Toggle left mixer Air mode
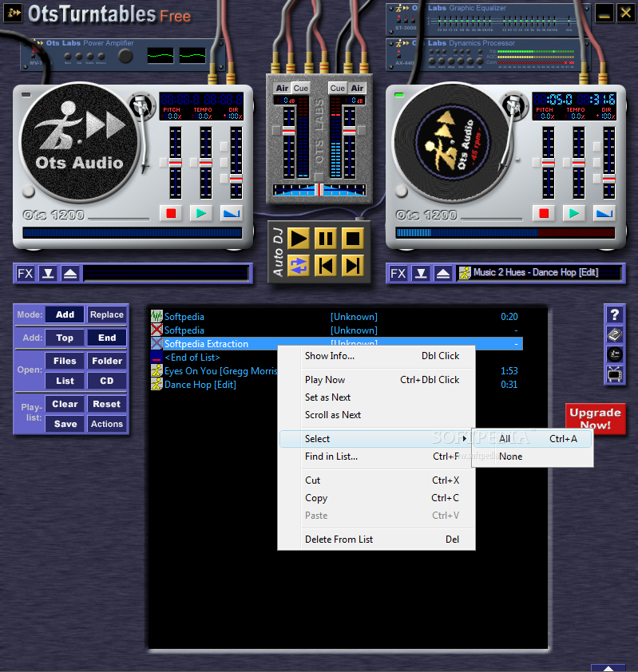 click(x=282, y=89)
